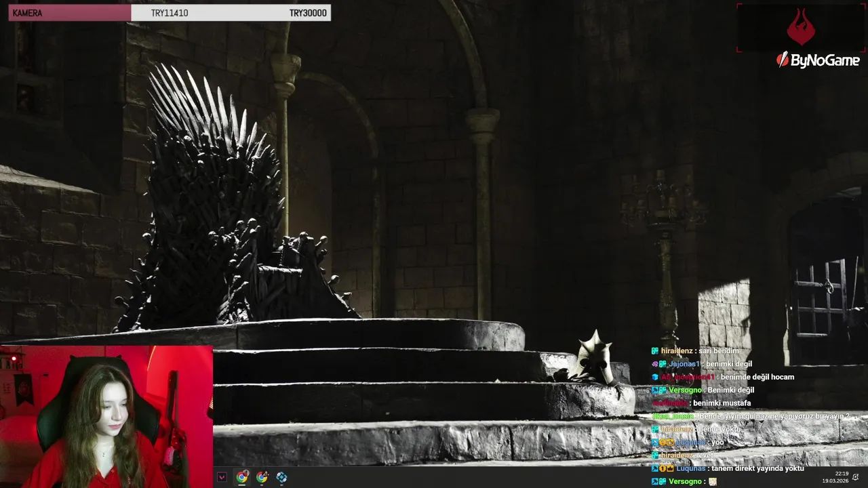This screenshot has height=488, width=868.
Task: Click the crown badge beside 'tanem direkt' message
Action: pos(670,468)
